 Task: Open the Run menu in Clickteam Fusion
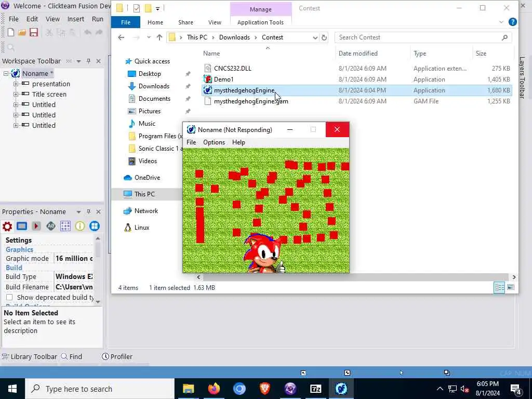tap(98, 19)
